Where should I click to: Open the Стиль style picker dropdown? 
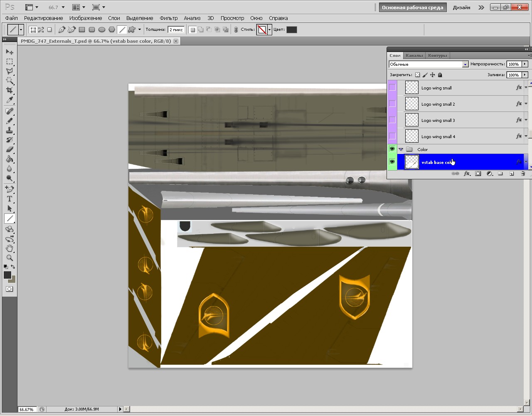[x=269, y=30]
